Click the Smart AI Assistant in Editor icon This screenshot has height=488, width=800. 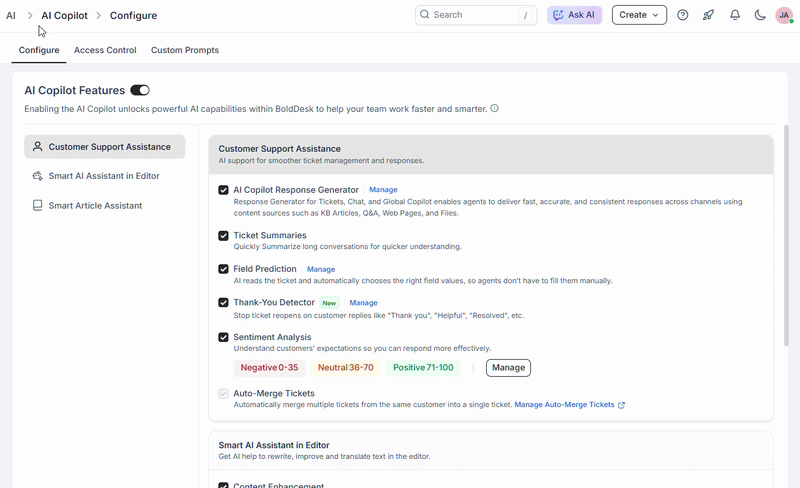(x=37, y=176)
